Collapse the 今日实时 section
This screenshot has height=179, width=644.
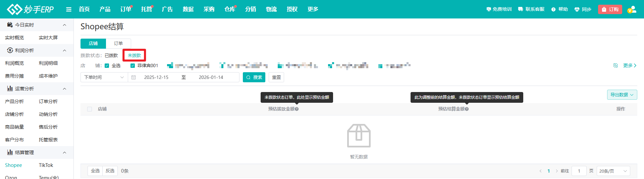click(64, 25)
